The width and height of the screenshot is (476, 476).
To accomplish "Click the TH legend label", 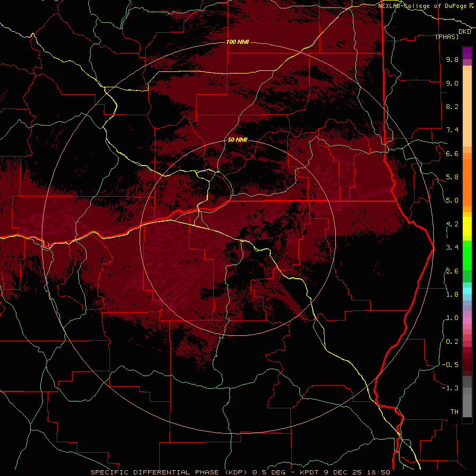I will 454,412.
